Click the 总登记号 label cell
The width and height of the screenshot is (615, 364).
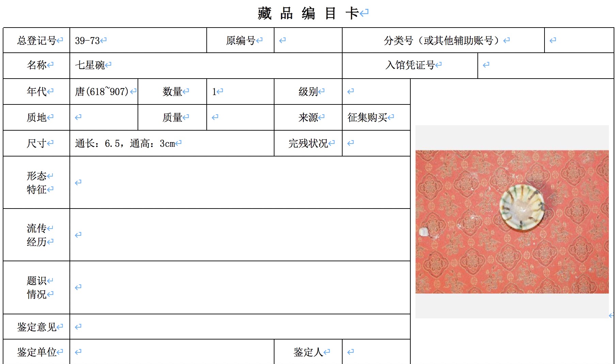pos(36,40)
